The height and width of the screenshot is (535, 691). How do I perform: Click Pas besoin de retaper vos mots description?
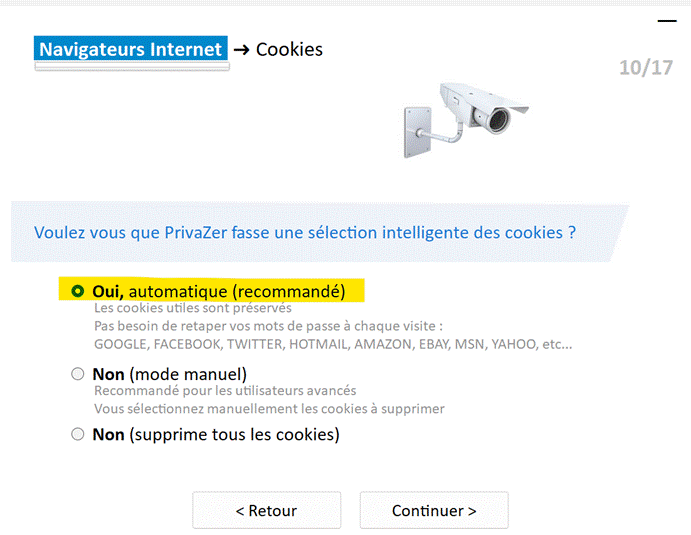tap(268, 326)
